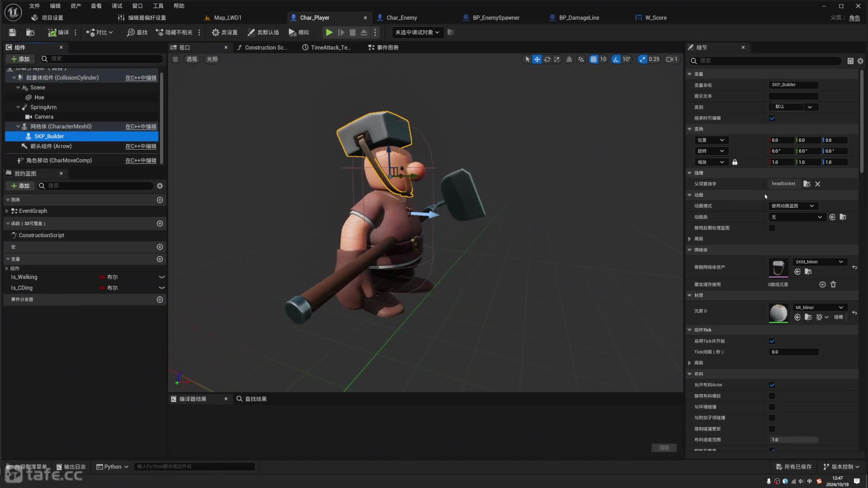This screenshot has width=868, height=488.
Task: Toggle scale snapping icon in viewport
Action: coord(642,59)
